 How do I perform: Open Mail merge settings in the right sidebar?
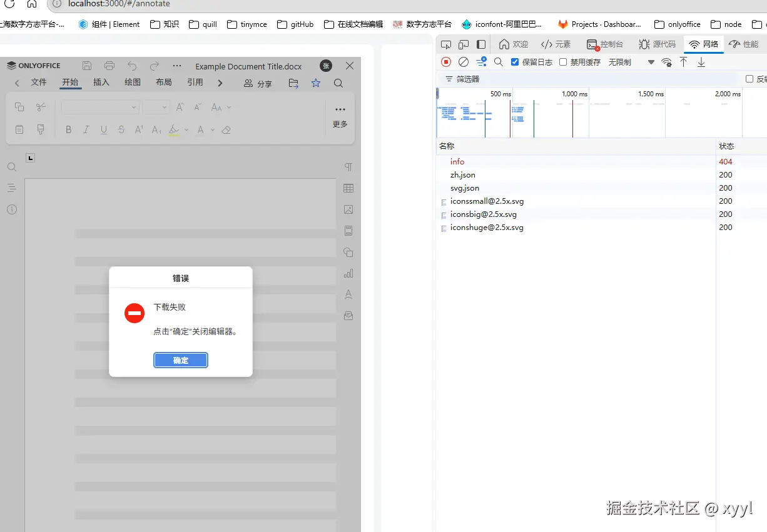[x=348, y=316]
